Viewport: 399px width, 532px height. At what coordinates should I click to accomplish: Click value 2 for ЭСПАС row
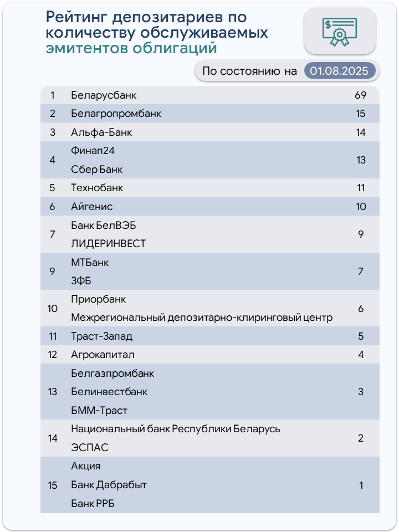[361, 438]
